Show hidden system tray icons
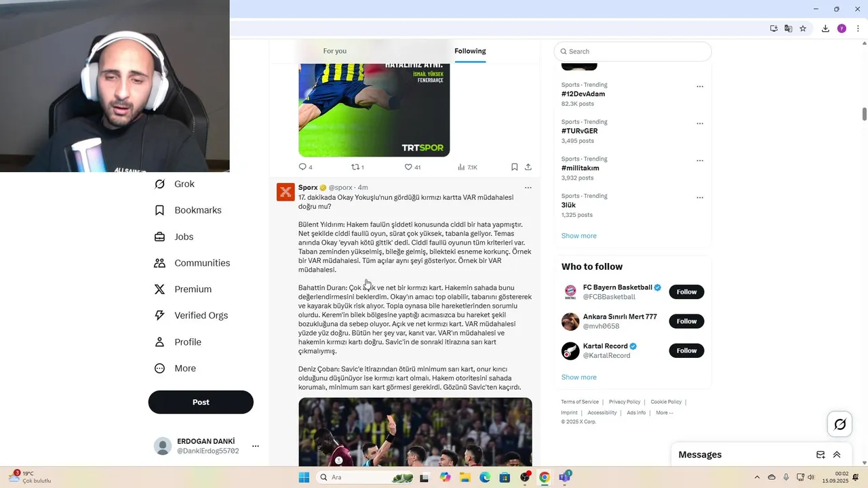The width and height of the screenshot is (868, 488). (x=757, y=477)
